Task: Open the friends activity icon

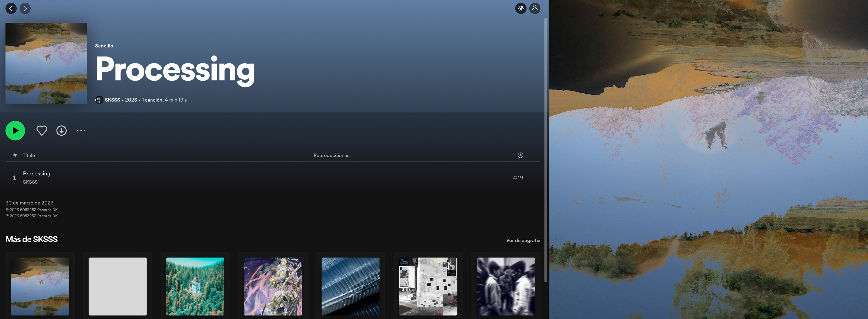Action: click(521, 8)
